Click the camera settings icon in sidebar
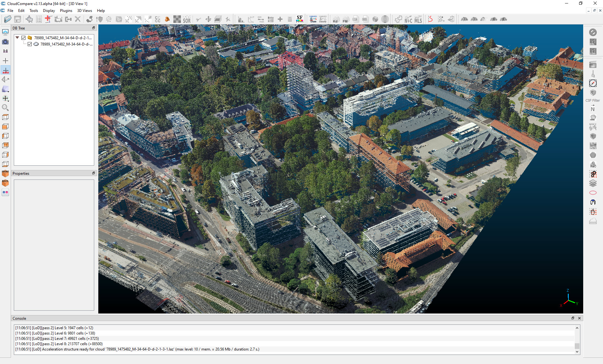 pyautogui.click(x=5, y=42)
